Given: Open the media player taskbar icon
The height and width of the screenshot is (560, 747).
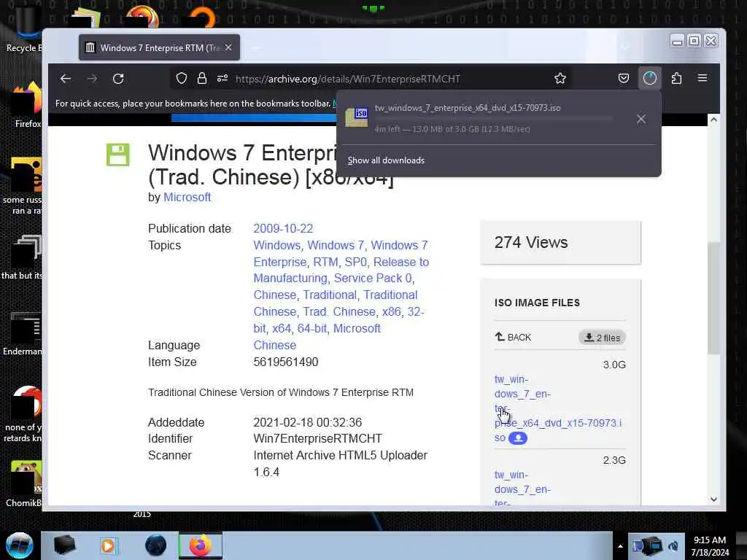Looking at the screenshot, I should coord(108,545).
